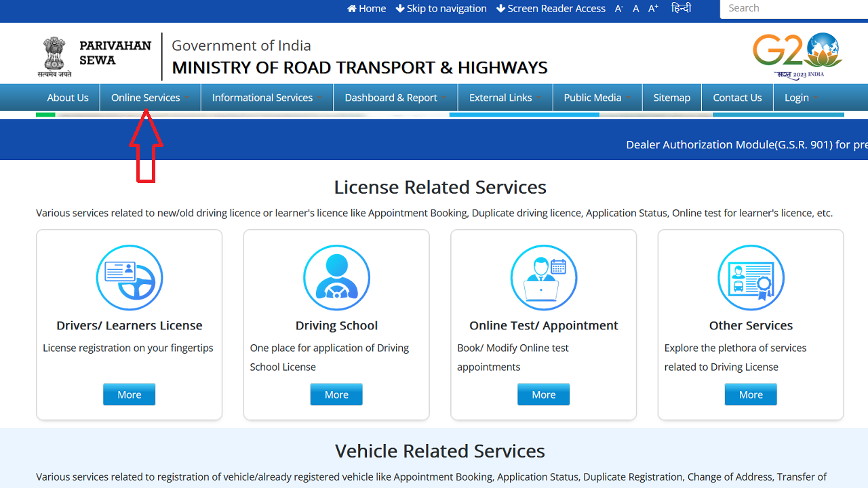Image resolution: width=868 pixels, height=488 pixels.
Task: Click the Other Services certificate icon
Action: pos(751,277)
